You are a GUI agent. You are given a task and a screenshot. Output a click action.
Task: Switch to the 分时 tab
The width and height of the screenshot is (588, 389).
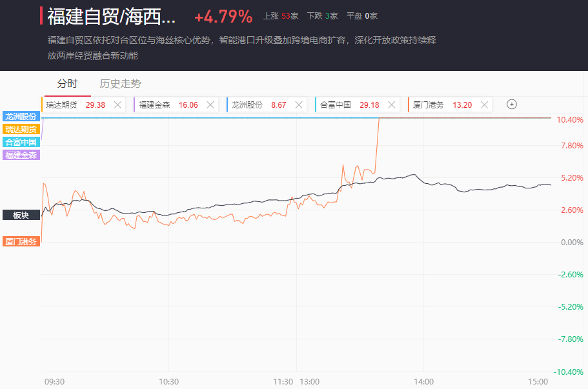click(x=67, y=84)
